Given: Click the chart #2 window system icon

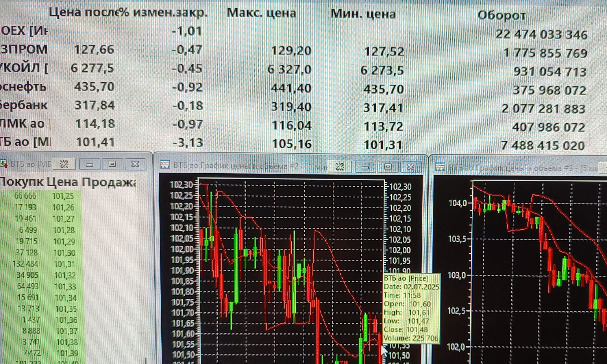Looking at the screenshot, I should pos(165,165).
